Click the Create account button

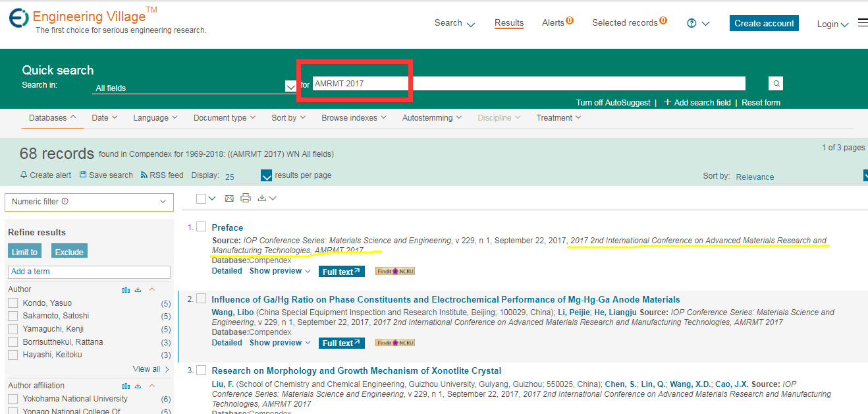pos(764,23)
